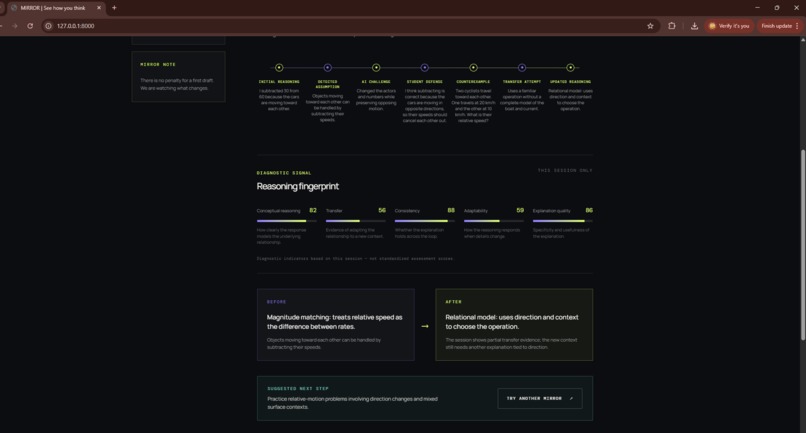Click the Verify it's you profile button
Image resolution: width=806 pixels, height=433 pixels.
click(x=729, y=26)
